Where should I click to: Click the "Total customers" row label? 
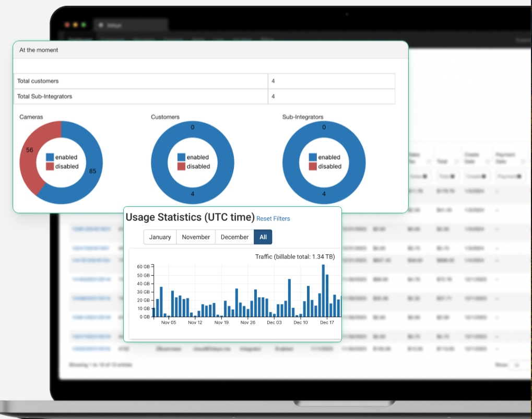[x=38, y=81]
